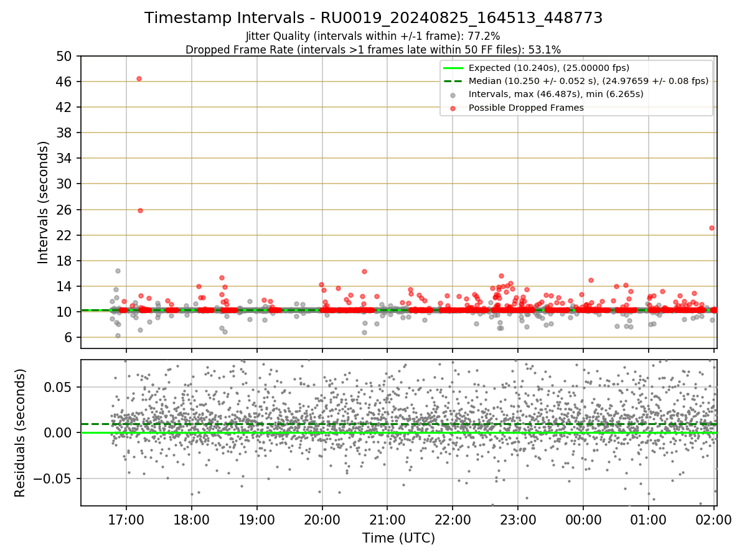Select the highest red outlier point near 46 seconds
Viewport: 747px width, 560px height.
pyautogui.click(x=139, y=78)
